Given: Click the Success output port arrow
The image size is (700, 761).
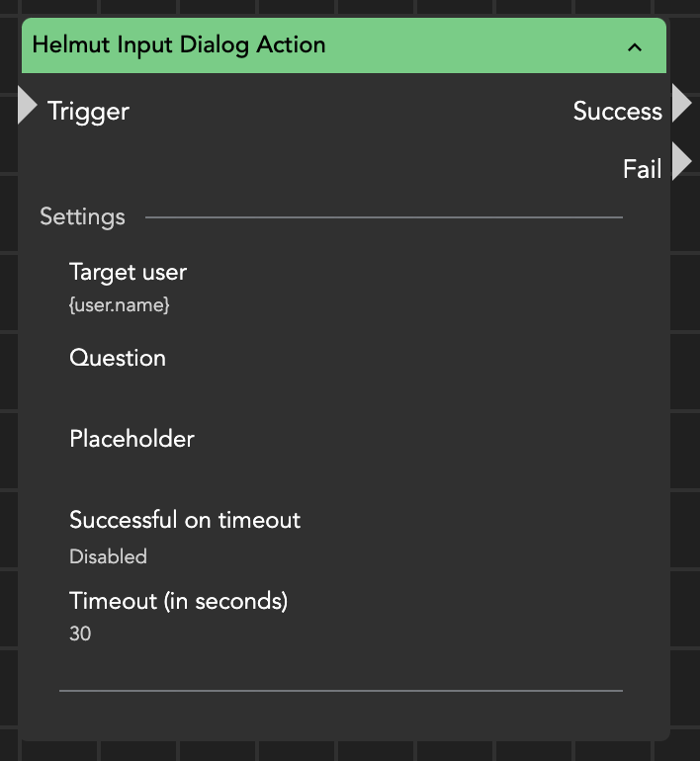Looking at the screenshot, I should pyautogui.click(x=681, y=104).
